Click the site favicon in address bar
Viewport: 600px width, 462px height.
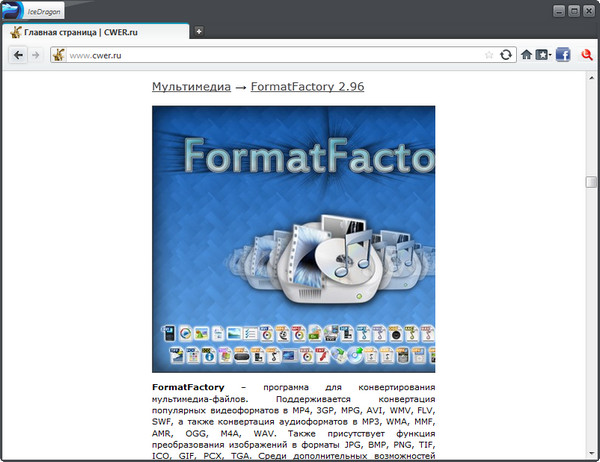coord(60,54)
